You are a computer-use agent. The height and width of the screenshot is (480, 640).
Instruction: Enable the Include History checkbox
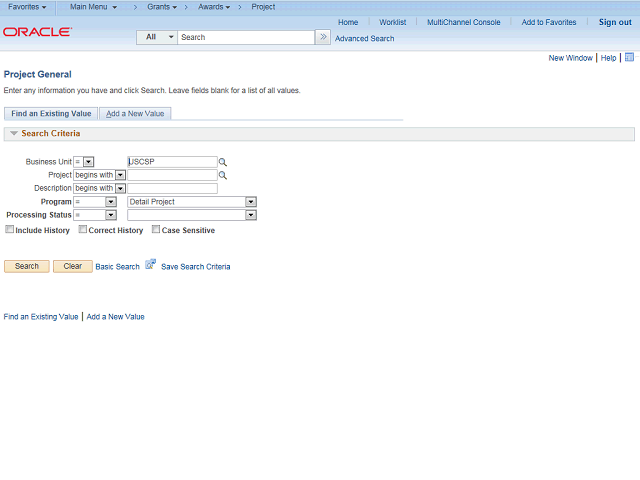click(x=9, y=229)
